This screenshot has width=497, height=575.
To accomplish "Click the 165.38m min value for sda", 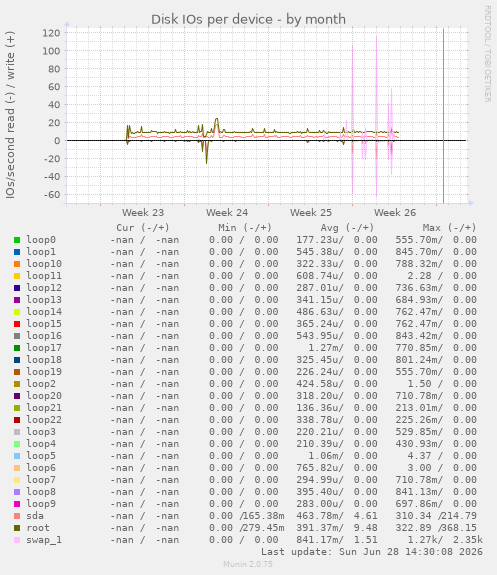I will pos(264,516).
